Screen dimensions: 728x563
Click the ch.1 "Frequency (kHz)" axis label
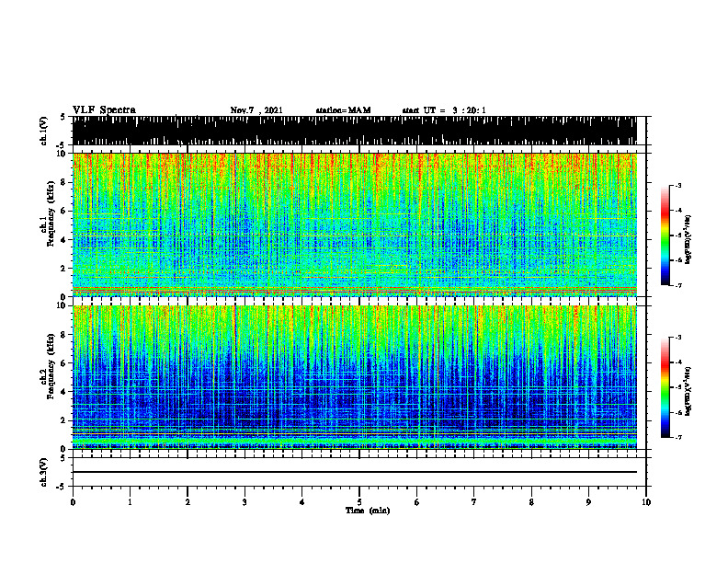coord(51,214)
